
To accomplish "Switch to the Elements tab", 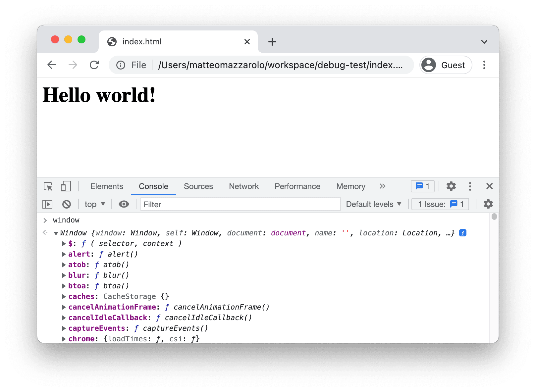I will click(107, 186).
